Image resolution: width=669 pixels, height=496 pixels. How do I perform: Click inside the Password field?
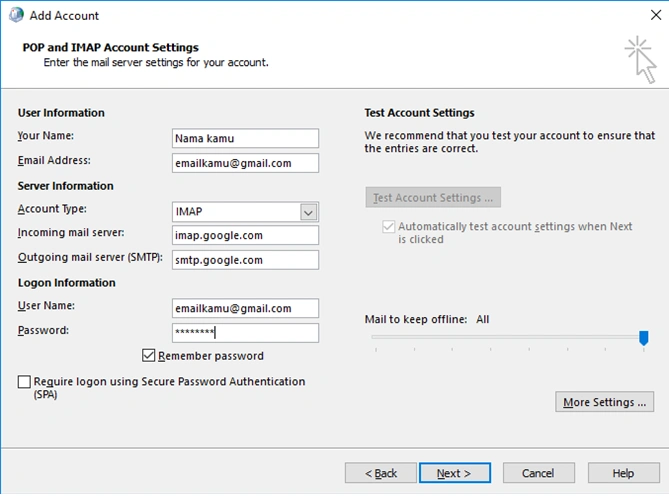pyautogui.click(x=245, y=333)
